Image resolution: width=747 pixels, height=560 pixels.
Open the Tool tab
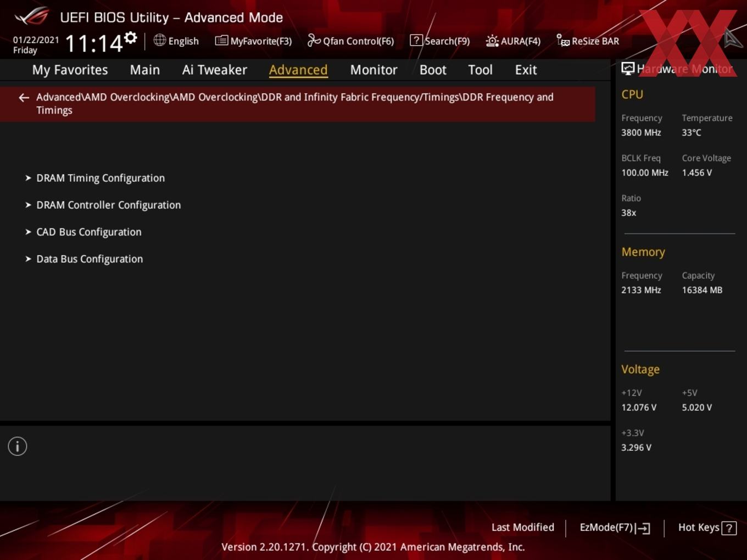(x=480, y=70)
